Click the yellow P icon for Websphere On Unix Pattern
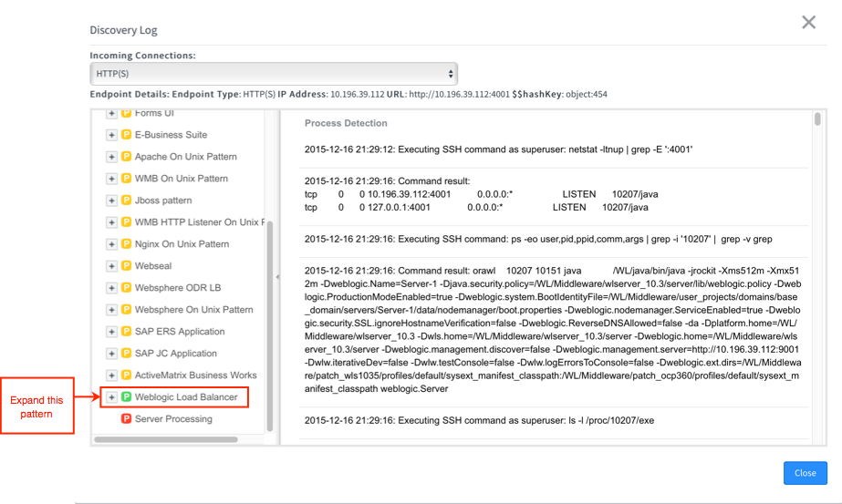This screenshot has width=842, height=504. coord(126,310)
